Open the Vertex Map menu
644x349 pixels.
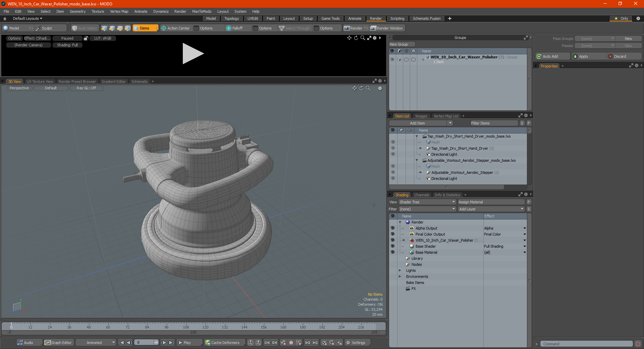[x=119, y=11]
